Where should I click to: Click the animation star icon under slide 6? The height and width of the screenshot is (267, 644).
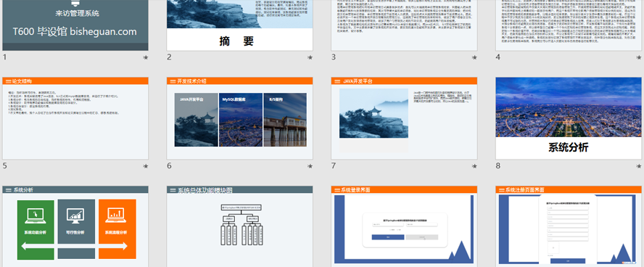(x=310, y=166)
